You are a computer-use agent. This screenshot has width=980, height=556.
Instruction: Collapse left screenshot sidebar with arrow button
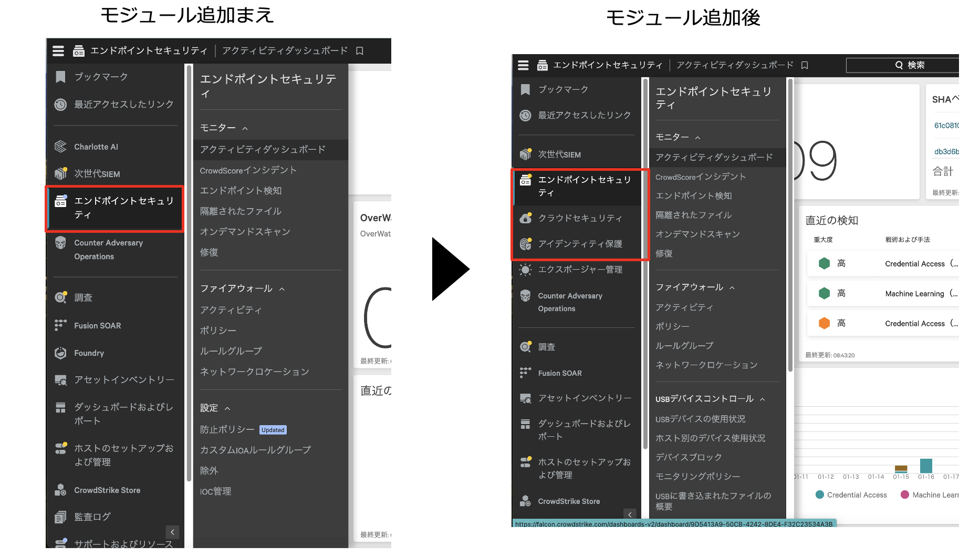point(172,532)
